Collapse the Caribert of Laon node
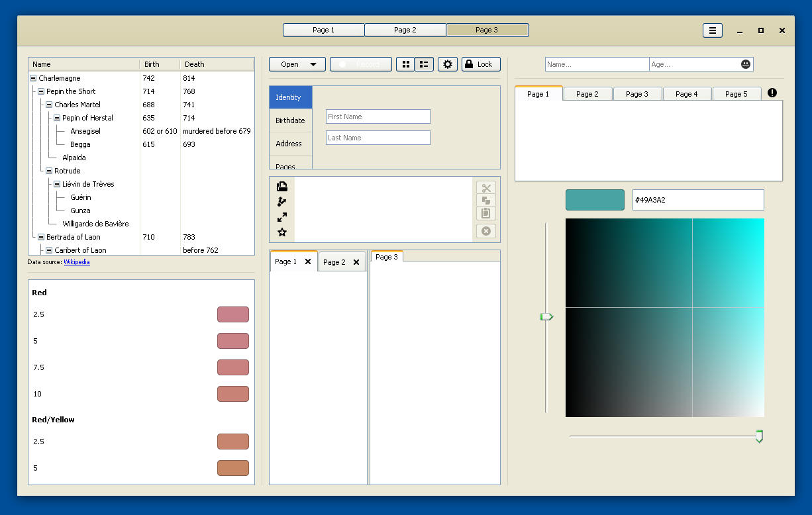 point(49,250)
